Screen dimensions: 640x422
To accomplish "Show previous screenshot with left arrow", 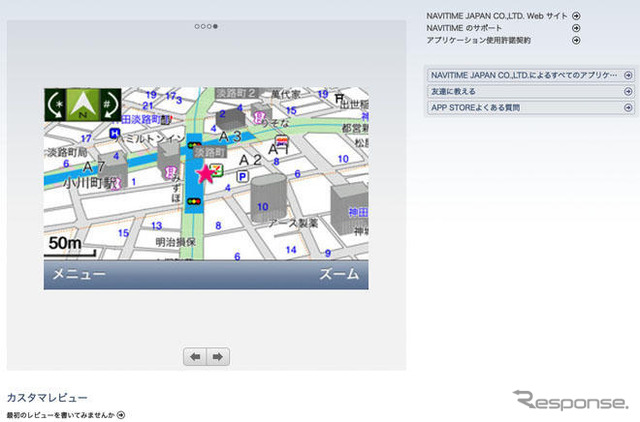I will pyautogui.click(x=195, y=357).
